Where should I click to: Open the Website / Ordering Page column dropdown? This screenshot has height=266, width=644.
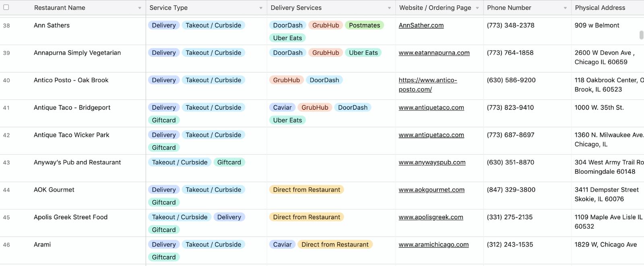pyautogui.click(x=477, y=8)
